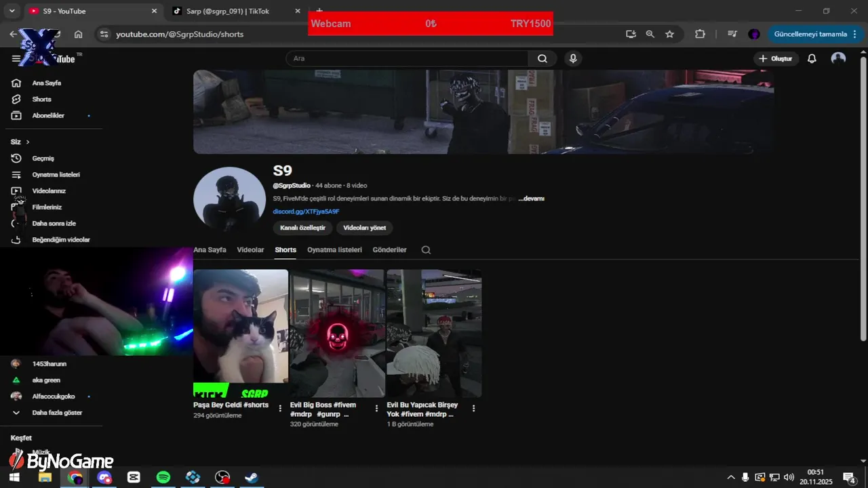This screenshot has height=488, width=868.
Task: Open channel Videolar tab
Action: pos(250,249)
